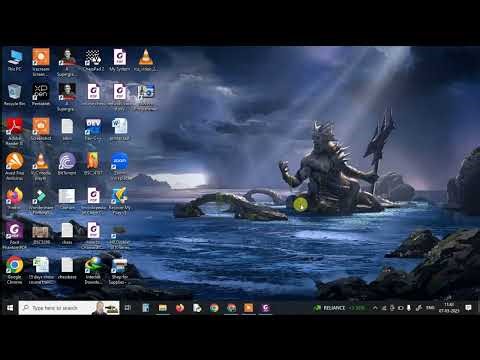Open the HP Deskjet printer shortcut
480x360 pixels.
tap(119, 236)
